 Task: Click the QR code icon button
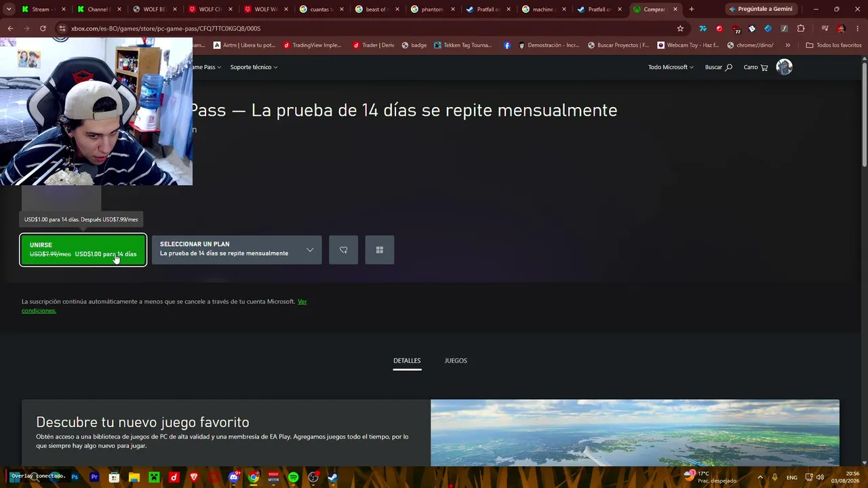tap(380, 249)
